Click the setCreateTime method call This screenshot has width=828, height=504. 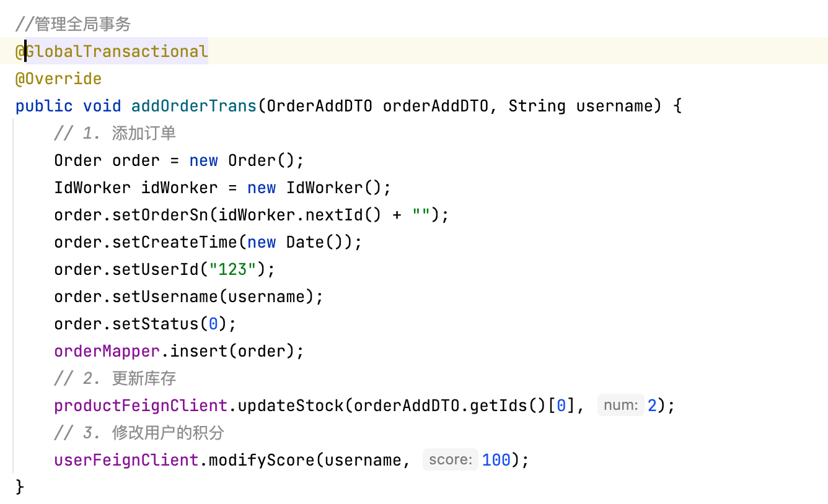coord(175,242)
